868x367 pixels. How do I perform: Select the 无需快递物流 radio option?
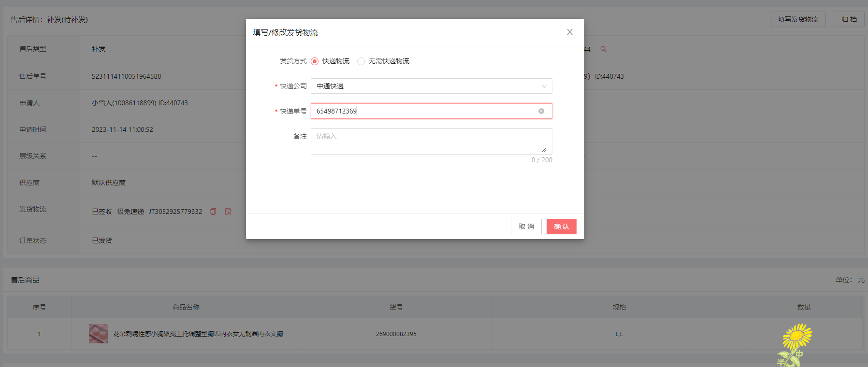[x=361, y=61]
